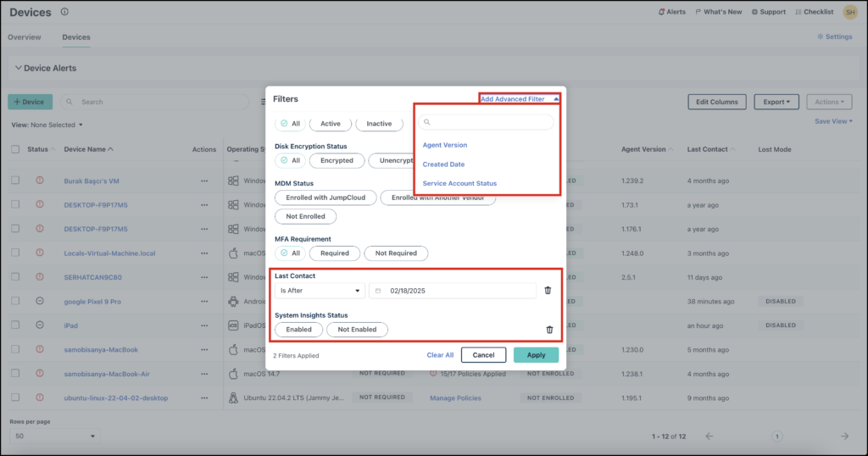Expand the Rows per page dropdown
Image resolution: width=868 pixels, height=456 pixels.
tap(54, 436)
